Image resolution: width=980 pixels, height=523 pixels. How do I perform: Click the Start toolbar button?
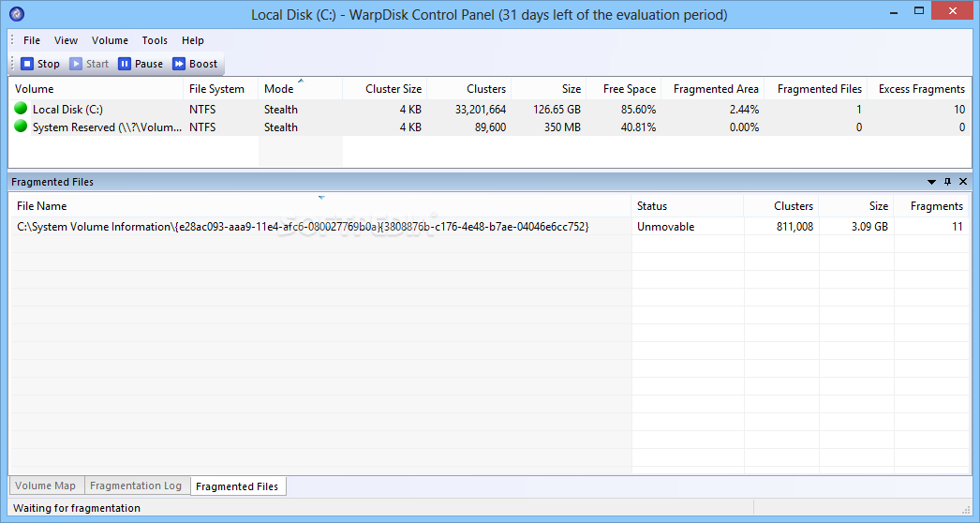[89, 64]
